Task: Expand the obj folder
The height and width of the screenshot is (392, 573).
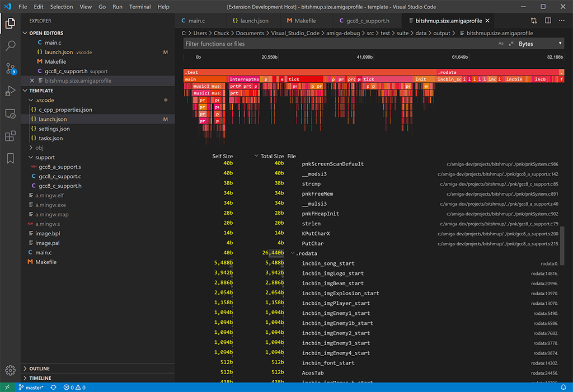Action: pos(39,148)
